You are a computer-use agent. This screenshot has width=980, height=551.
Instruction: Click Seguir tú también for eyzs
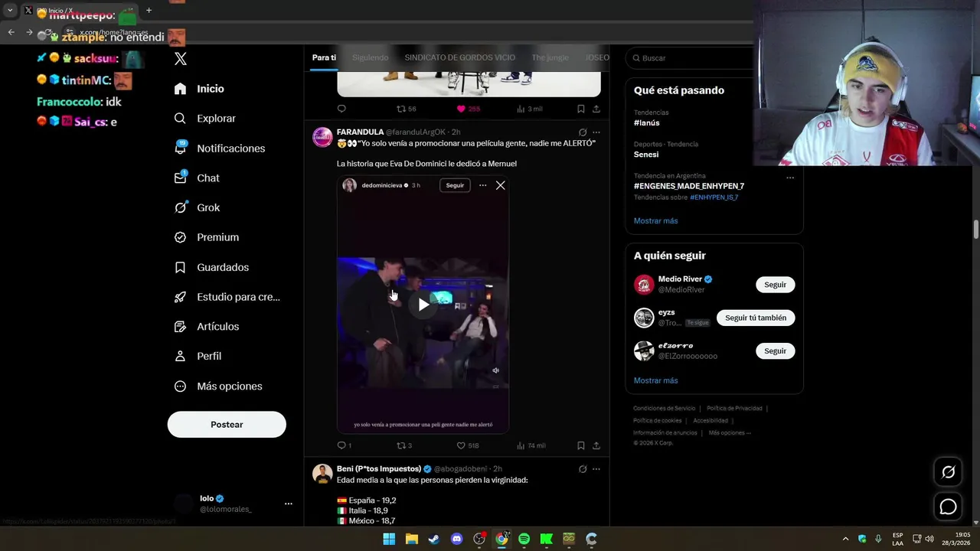[x=756, y=318]
